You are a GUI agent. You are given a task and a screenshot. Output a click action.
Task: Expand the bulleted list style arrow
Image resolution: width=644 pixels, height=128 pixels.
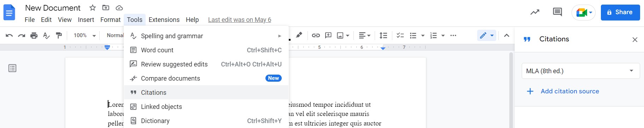click(x=423, y=36)
